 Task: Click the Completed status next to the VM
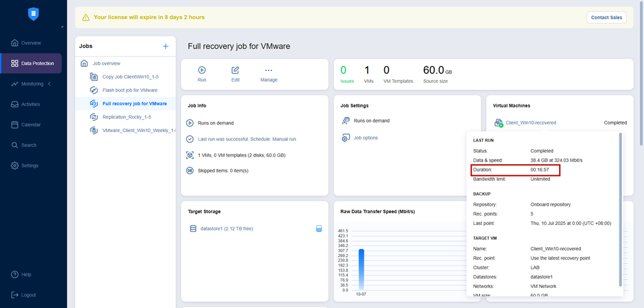(615, 123)
